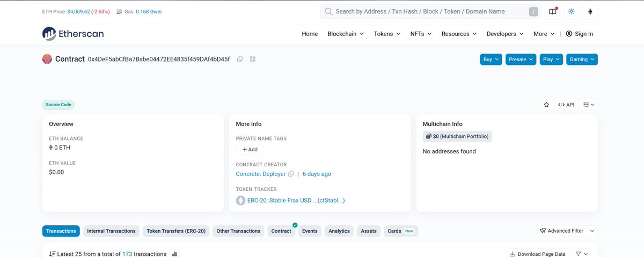This screenshot has width=644, height=258.
Task: Go to Home in the navigation
Action: [310, 34]
